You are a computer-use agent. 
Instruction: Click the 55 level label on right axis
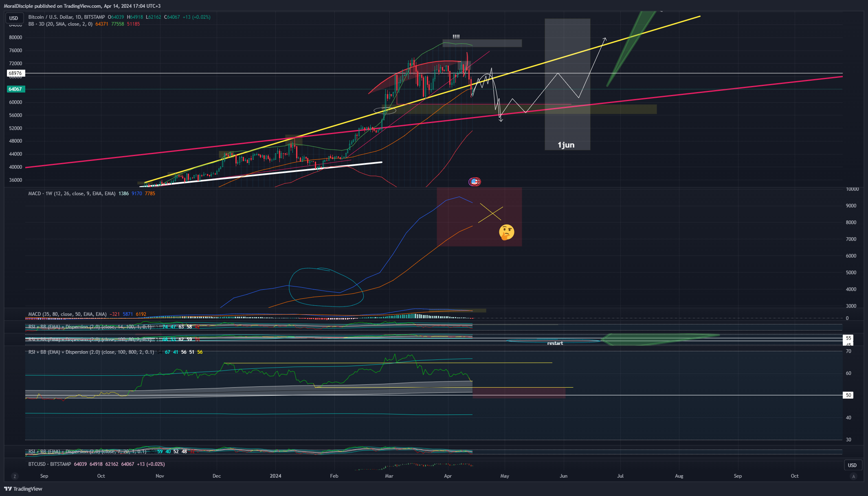pos(848,338)
